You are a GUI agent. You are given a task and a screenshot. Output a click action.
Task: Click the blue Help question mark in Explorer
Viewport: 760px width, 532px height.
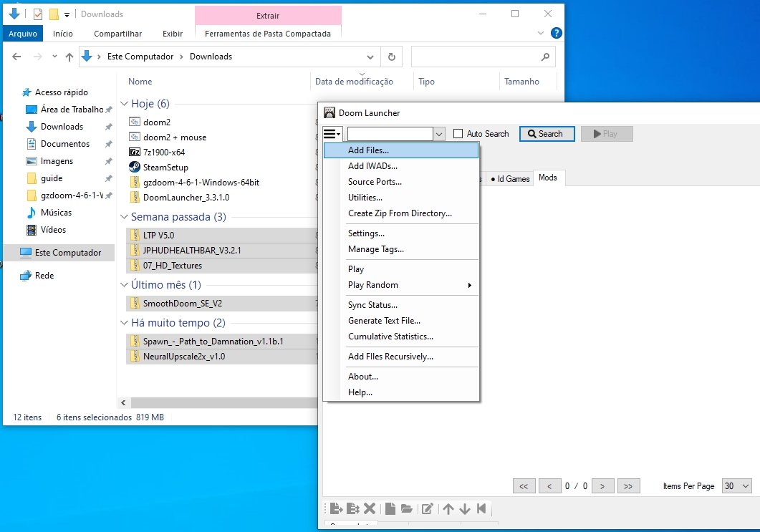pyautogui.click(x=557, y=33)
